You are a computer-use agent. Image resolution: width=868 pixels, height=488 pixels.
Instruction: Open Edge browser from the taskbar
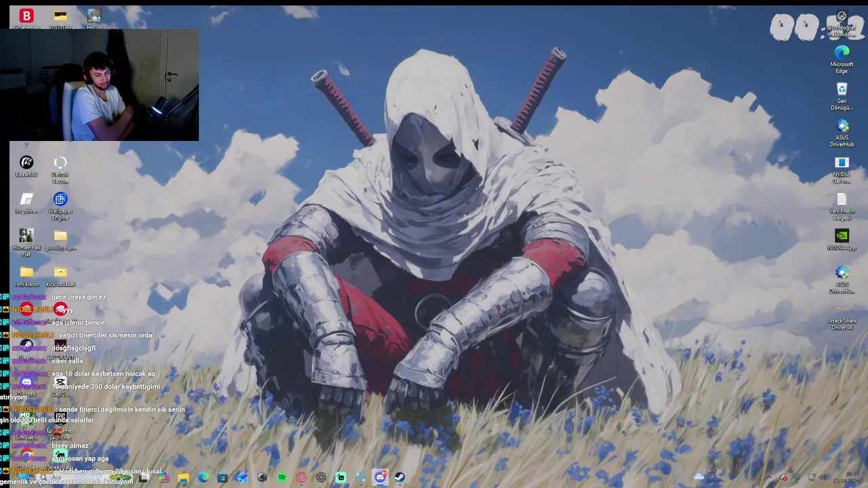click(203, 478)
